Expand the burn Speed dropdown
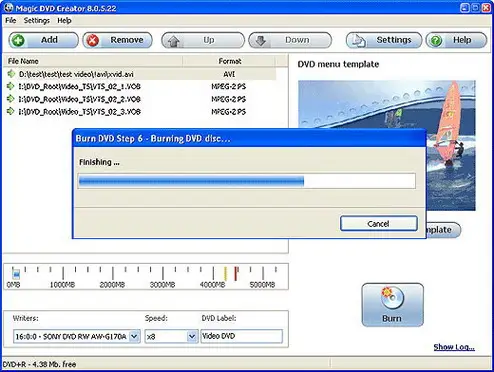Viewport: 494px width, 372px height. [x=192, y=336]
